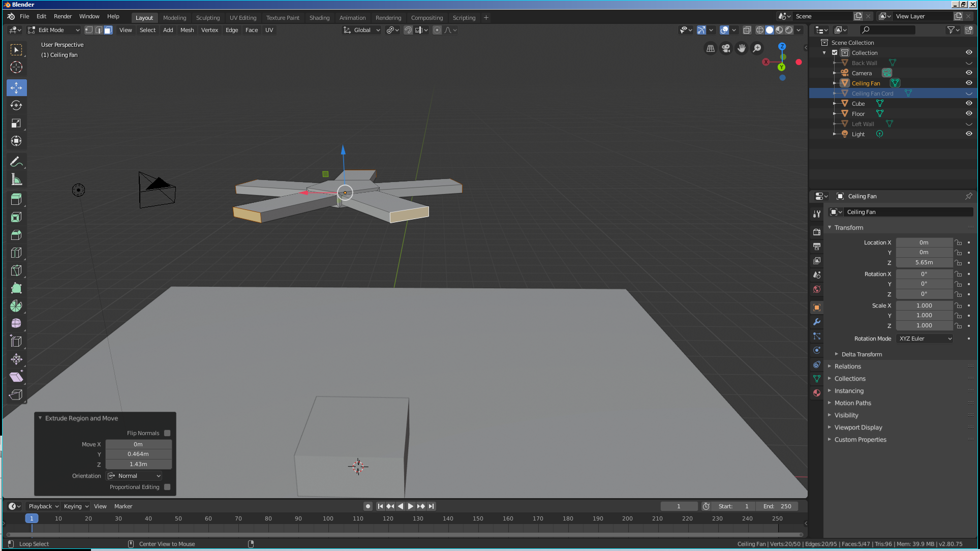Screen dimensions: 980x551
Task: Toggle the Collection exclude checkbox
Action: tap(835, 52)
